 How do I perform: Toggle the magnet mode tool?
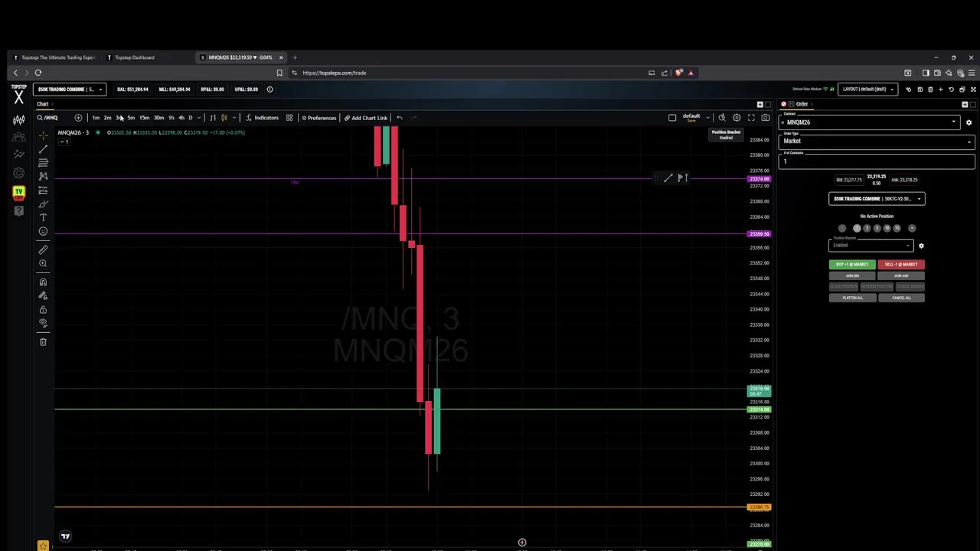[x=43, y=282]
